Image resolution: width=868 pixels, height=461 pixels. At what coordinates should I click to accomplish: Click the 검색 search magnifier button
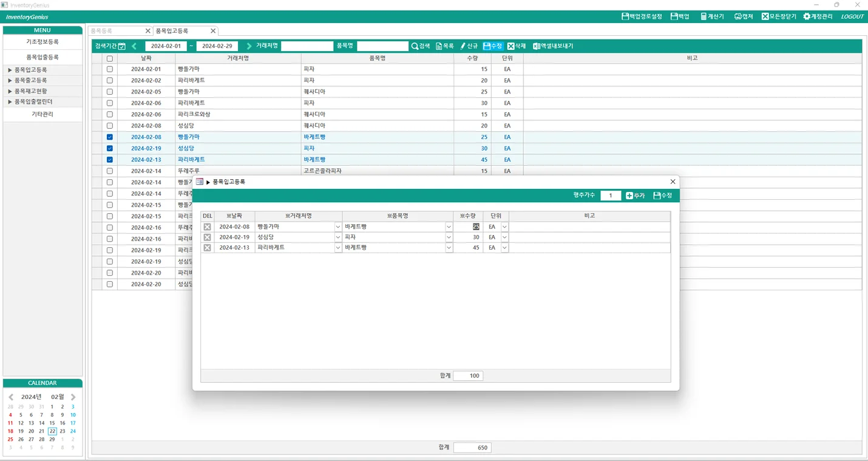420,46
